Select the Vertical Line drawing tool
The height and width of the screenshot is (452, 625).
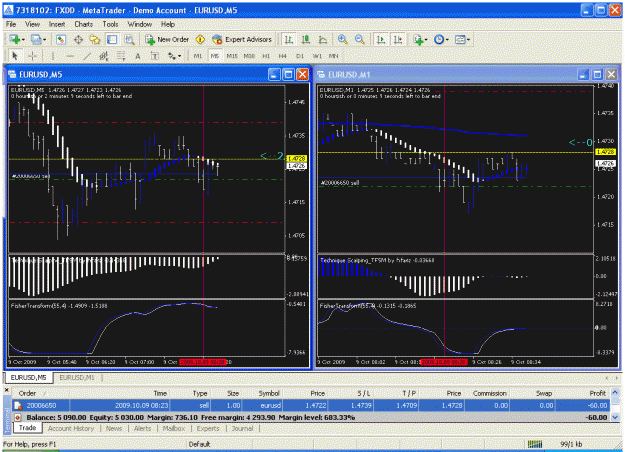[x=52, y=56]
